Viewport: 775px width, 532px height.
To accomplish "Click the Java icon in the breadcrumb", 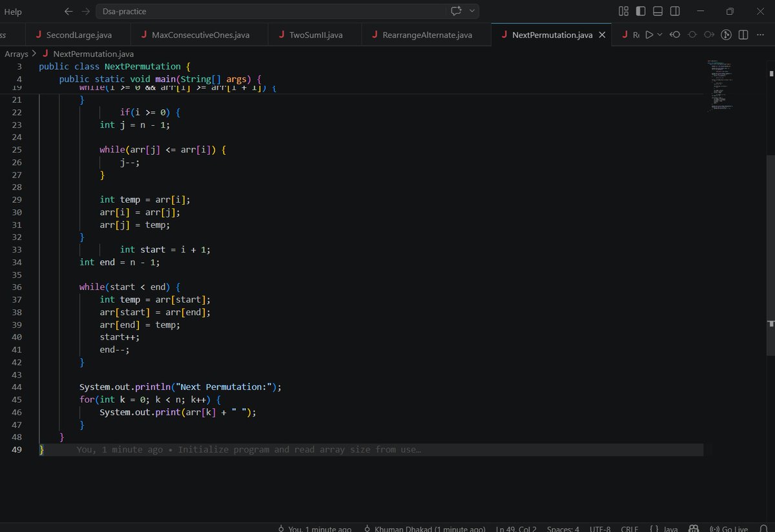I will (x=46, y=54).
